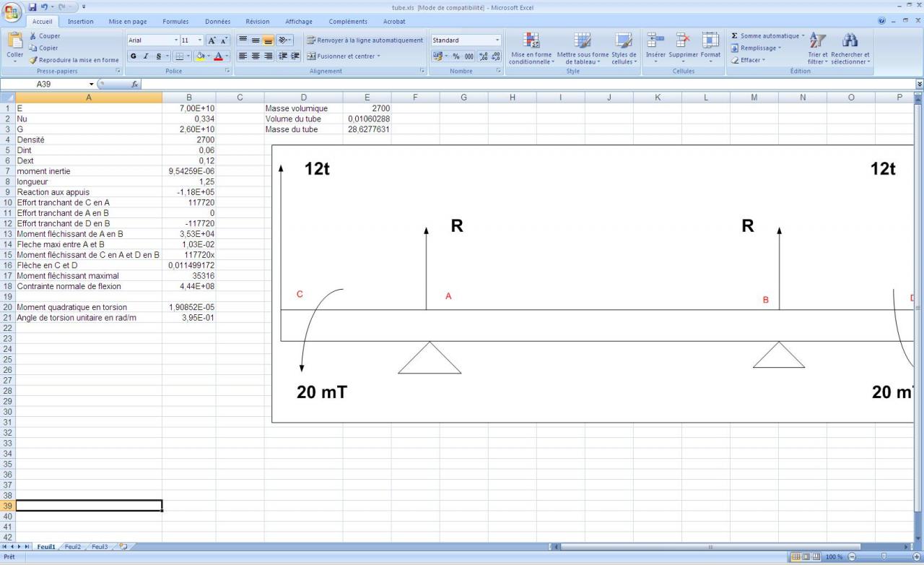
Task: Apply the red font color
Action: click(218, 56)
